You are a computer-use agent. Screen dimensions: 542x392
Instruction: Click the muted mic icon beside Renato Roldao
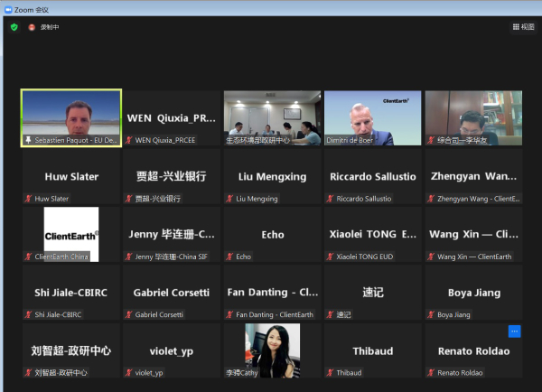(x=431, y=373)
